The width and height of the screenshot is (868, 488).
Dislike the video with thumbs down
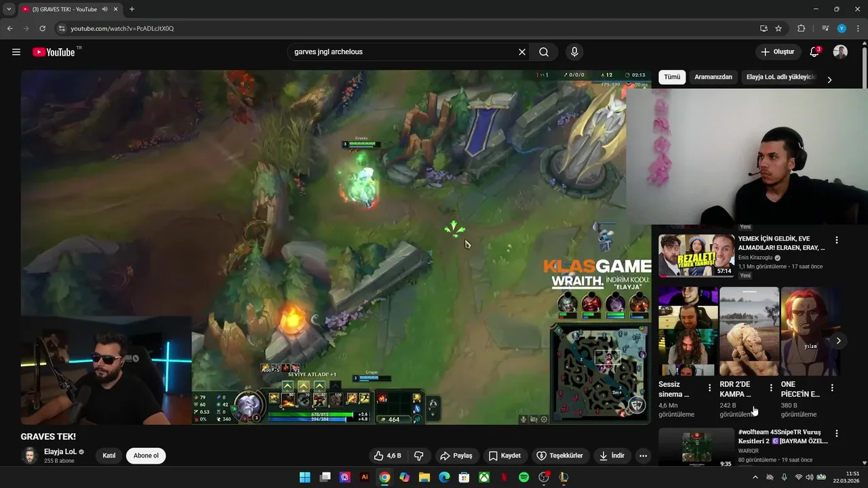click(x=418, y=456)
